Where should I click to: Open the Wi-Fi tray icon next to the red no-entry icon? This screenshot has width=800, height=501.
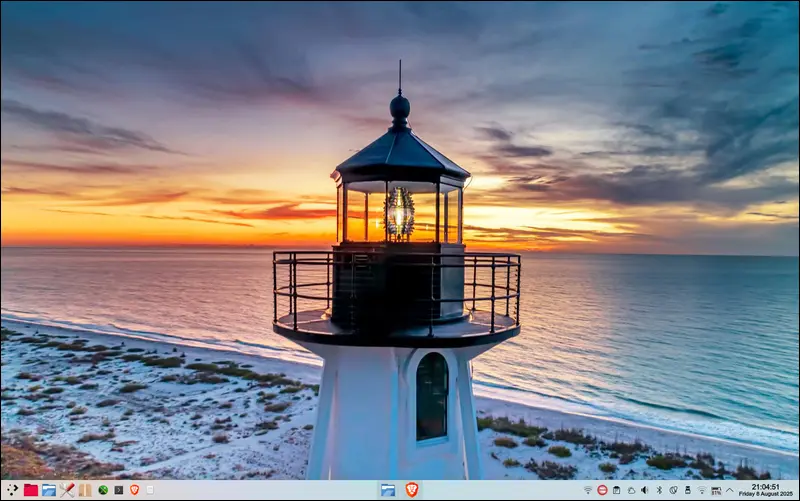pyautogui.click(x=588, y=490)
